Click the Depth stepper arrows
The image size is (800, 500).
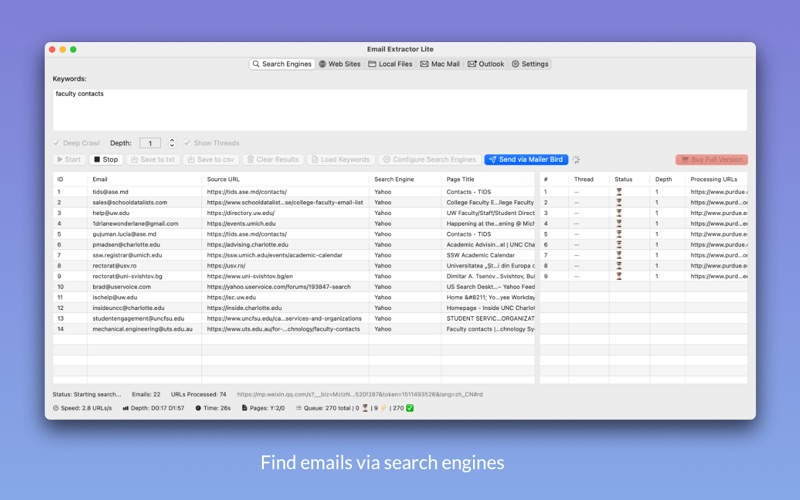(172, 143)
